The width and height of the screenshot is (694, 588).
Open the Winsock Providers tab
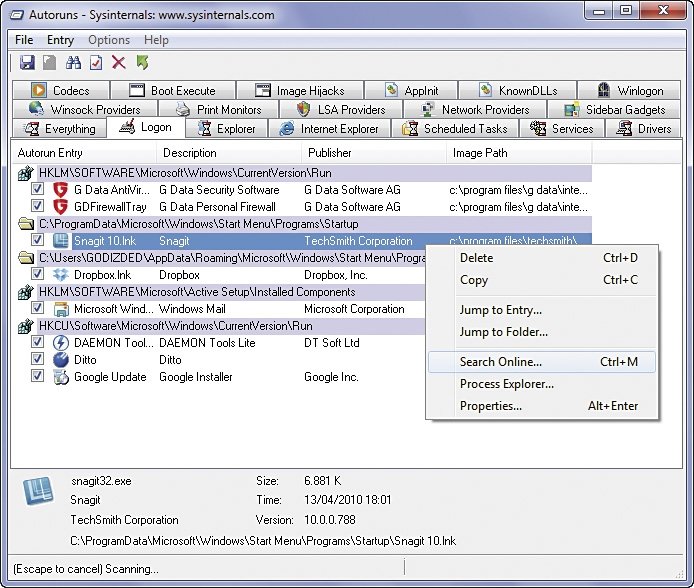coord(85,109)
